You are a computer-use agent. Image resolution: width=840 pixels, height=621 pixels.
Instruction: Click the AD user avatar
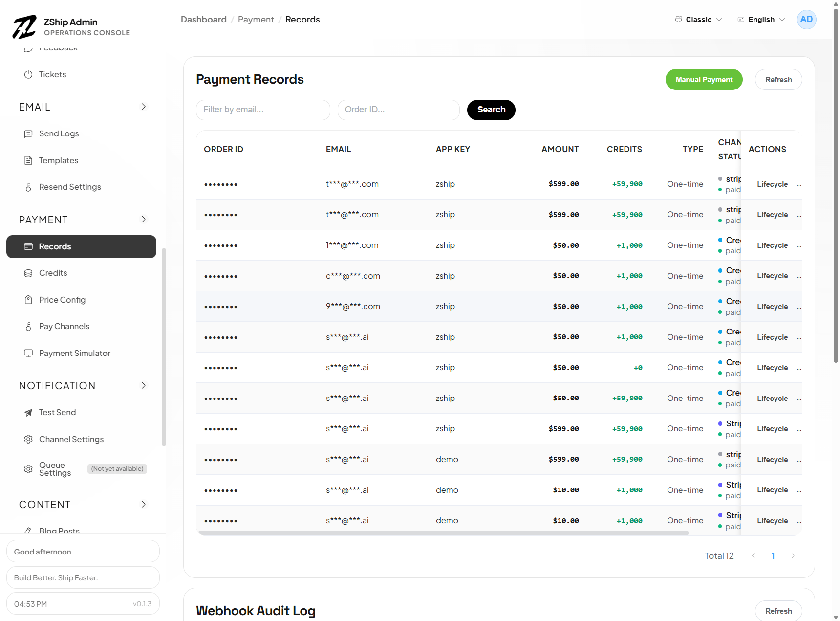(x=806, y=20)
